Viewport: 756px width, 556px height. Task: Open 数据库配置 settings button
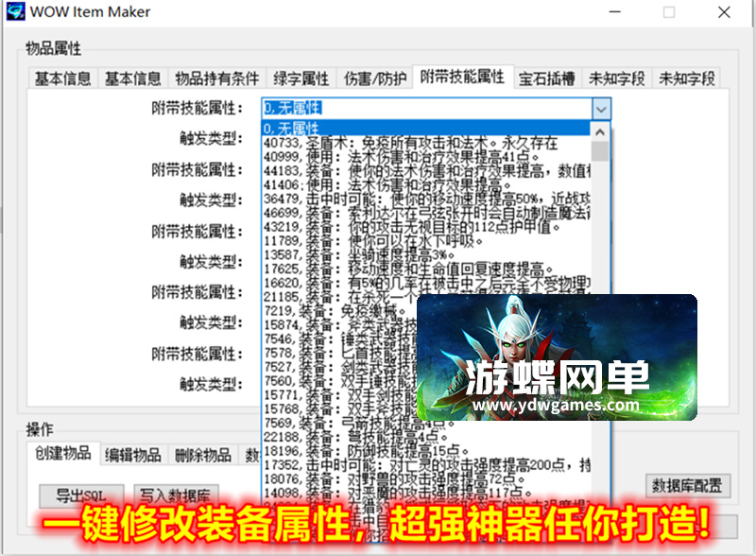tap(688, 485)
